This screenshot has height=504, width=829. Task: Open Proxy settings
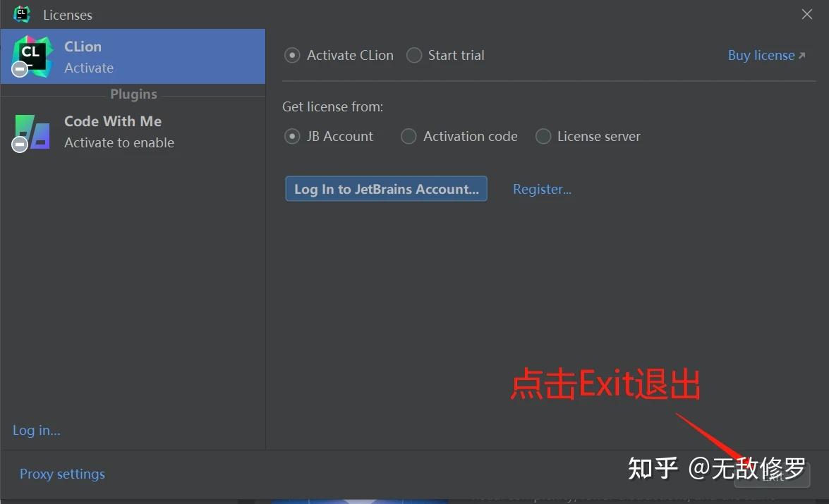pyautogui.click(x=62, y=474)
